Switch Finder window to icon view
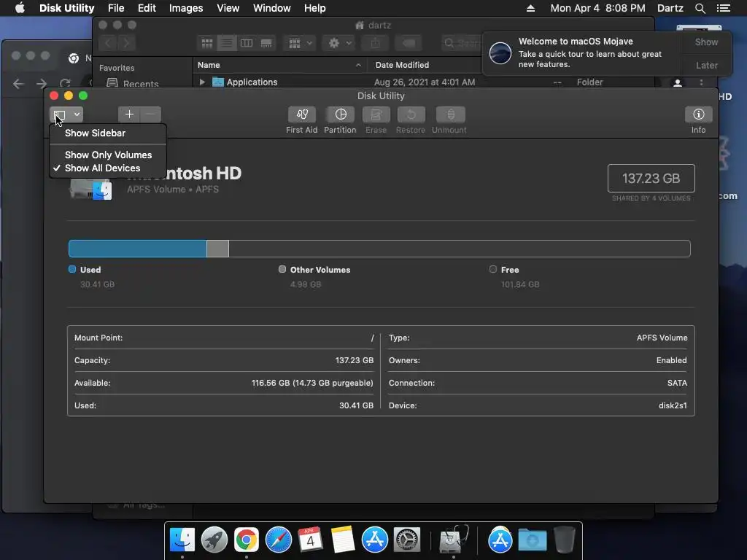 pos(206,43)
